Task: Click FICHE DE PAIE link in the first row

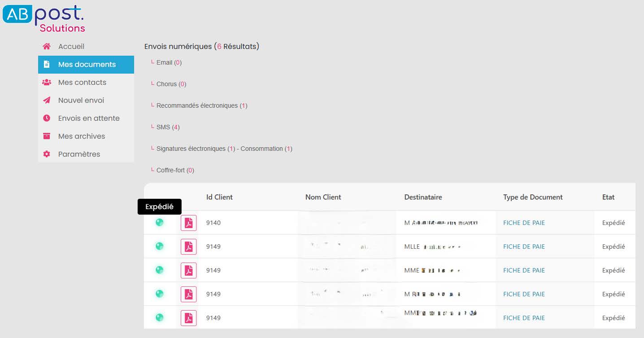Action: point(524,223)
